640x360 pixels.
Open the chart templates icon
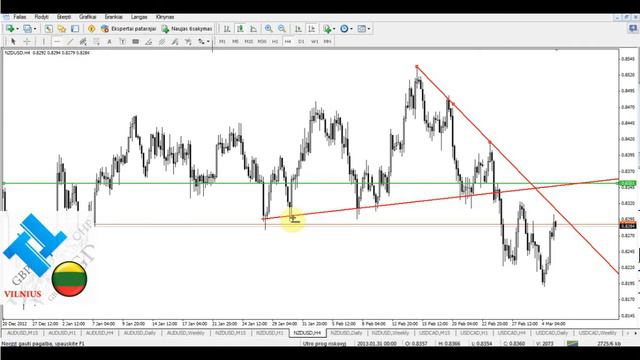(x=362, y=29)
